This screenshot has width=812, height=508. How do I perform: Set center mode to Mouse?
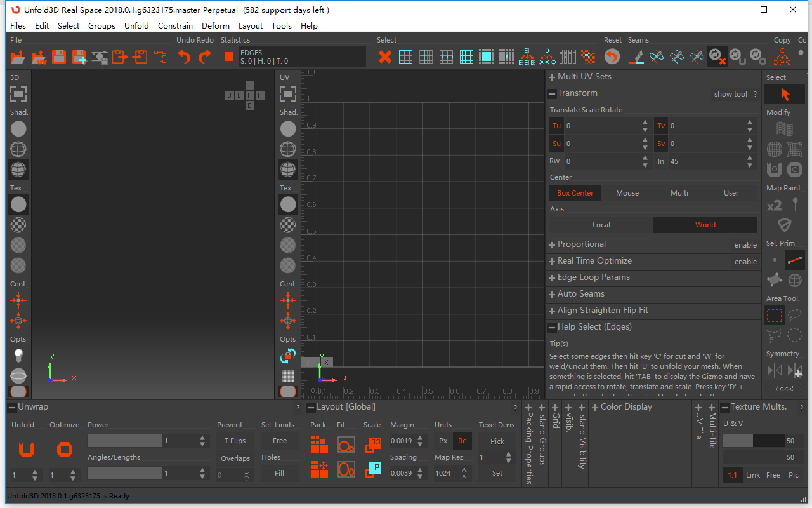pyautogui.click(x=627, y=193)
